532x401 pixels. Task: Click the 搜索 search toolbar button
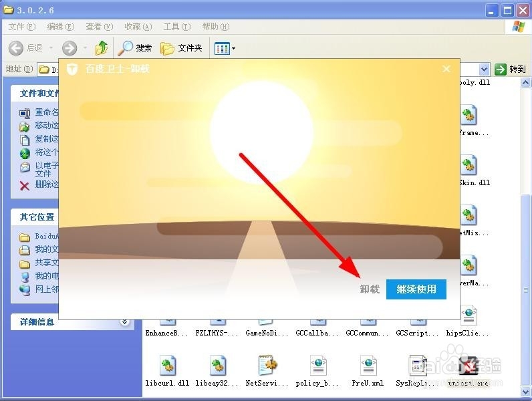click(135, 48)
